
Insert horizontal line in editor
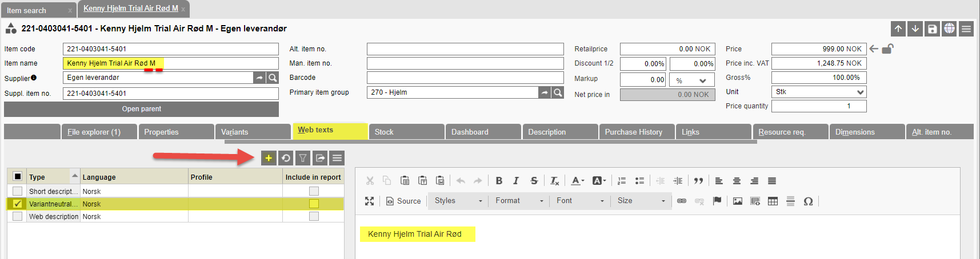[790, 201]
